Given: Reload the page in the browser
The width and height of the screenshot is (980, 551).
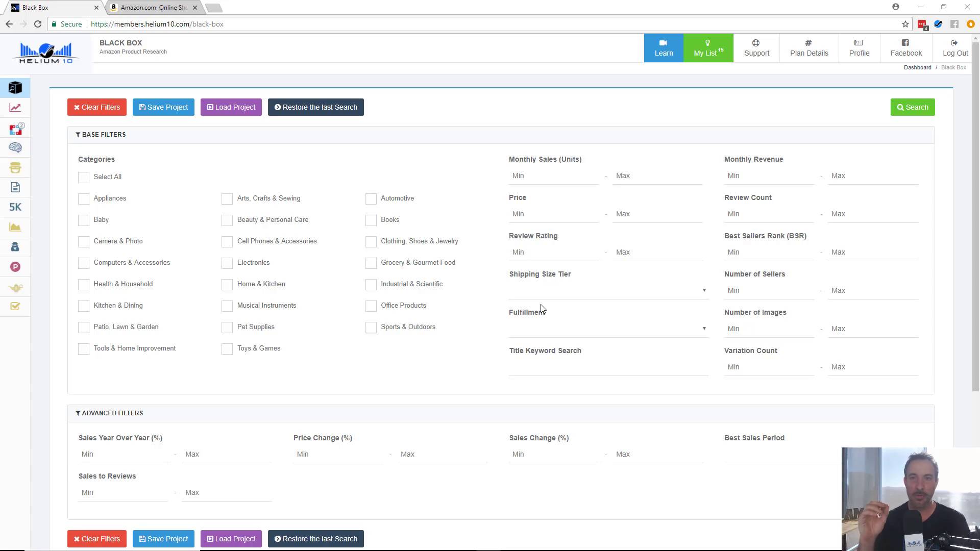Looking at the screenshot, I should pyautogui.click(x=38, y=24).
